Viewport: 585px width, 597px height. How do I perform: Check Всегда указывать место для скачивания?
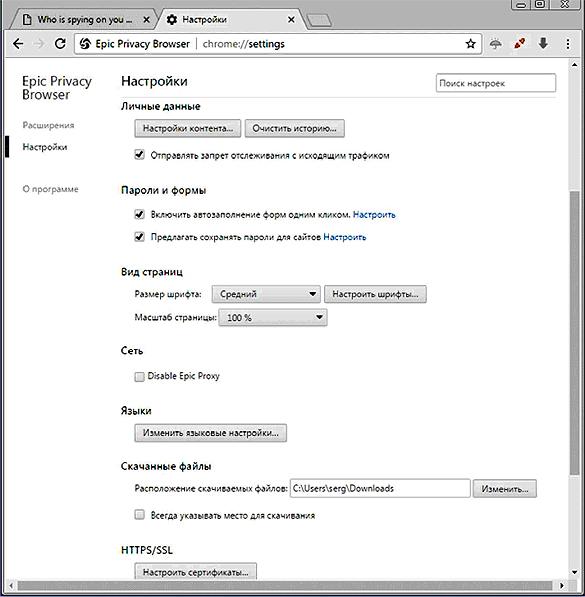[x=139, y=515]
